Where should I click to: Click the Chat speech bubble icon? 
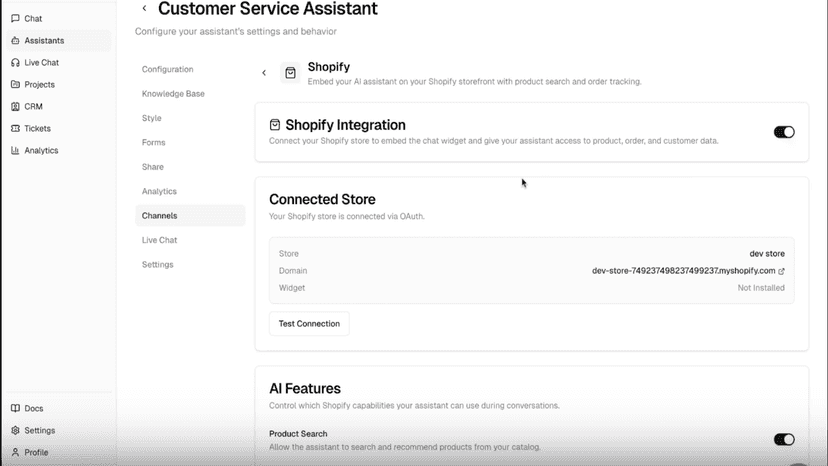point(15,18)
